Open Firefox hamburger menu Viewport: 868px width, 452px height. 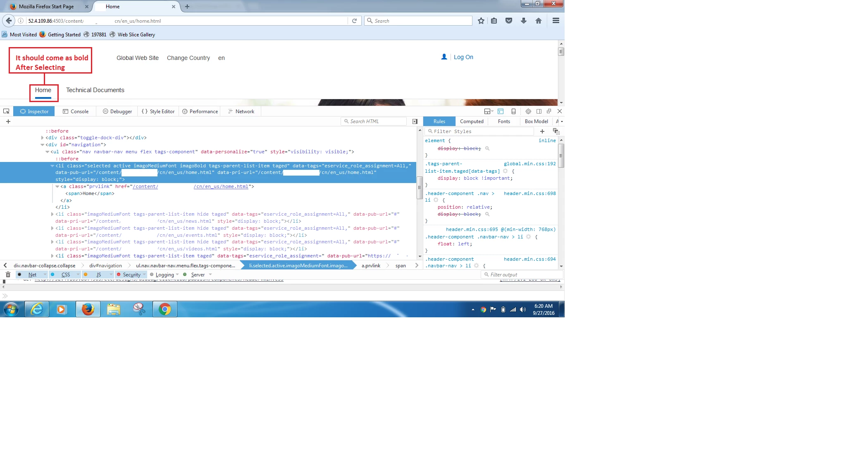[556, 21]
